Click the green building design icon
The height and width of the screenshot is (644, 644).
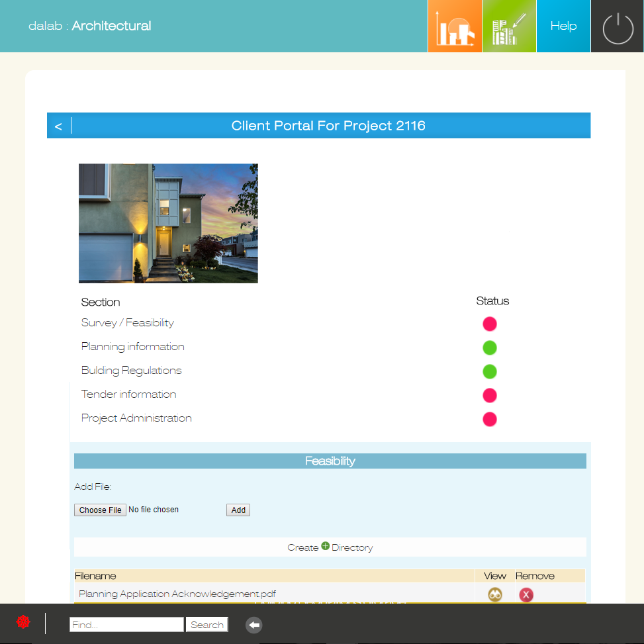[509, 26]
